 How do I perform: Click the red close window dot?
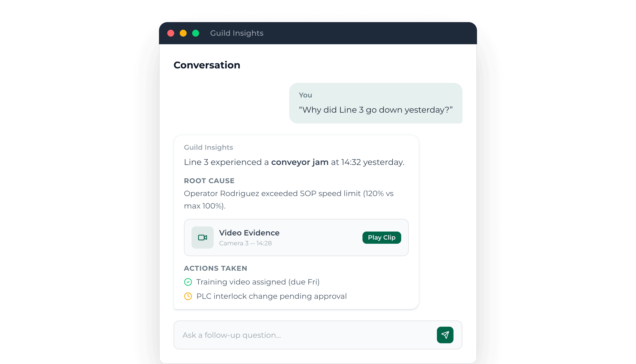coord(171,33)
